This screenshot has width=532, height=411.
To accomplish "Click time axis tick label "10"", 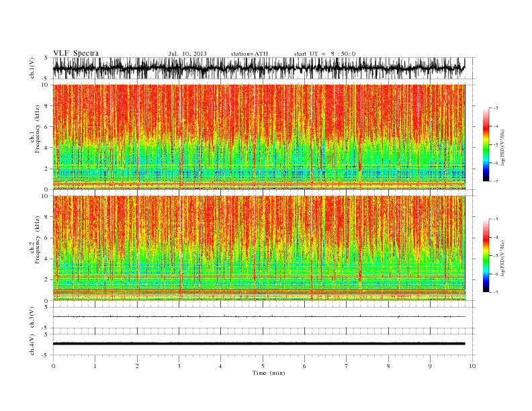I will click(472, 366).
